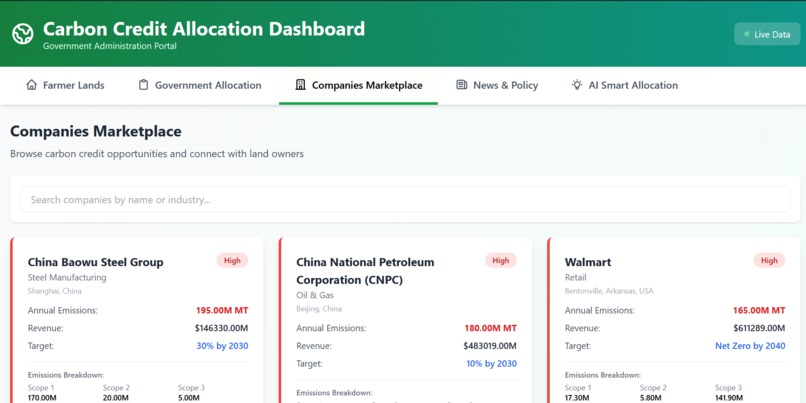
Task: Click the 30% by 2030 target
Action: [223, 346]
